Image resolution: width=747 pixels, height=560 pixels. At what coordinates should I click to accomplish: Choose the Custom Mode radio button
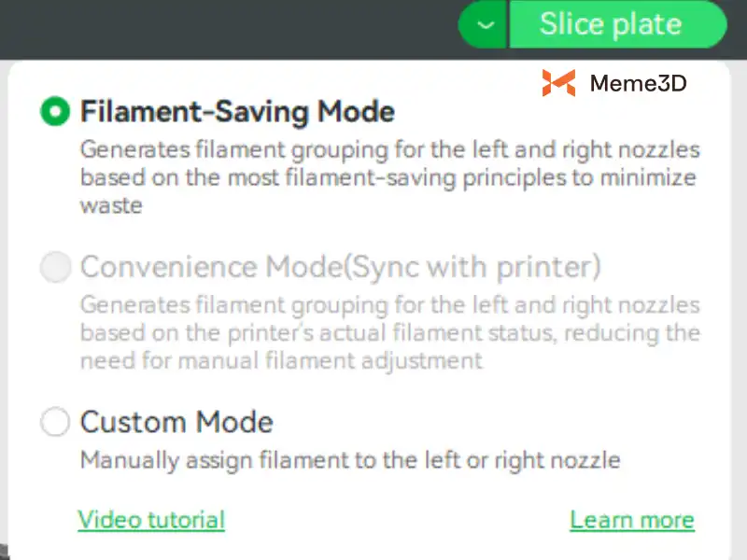pos(55,422)
